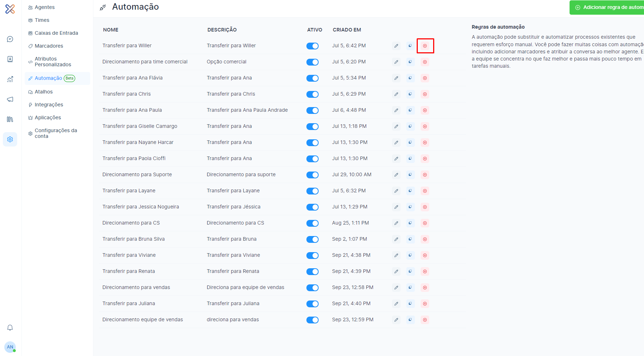Select Integrações in settings menu
The width and height of the screenshot is (644, 356).
click(x=49, y=105)
